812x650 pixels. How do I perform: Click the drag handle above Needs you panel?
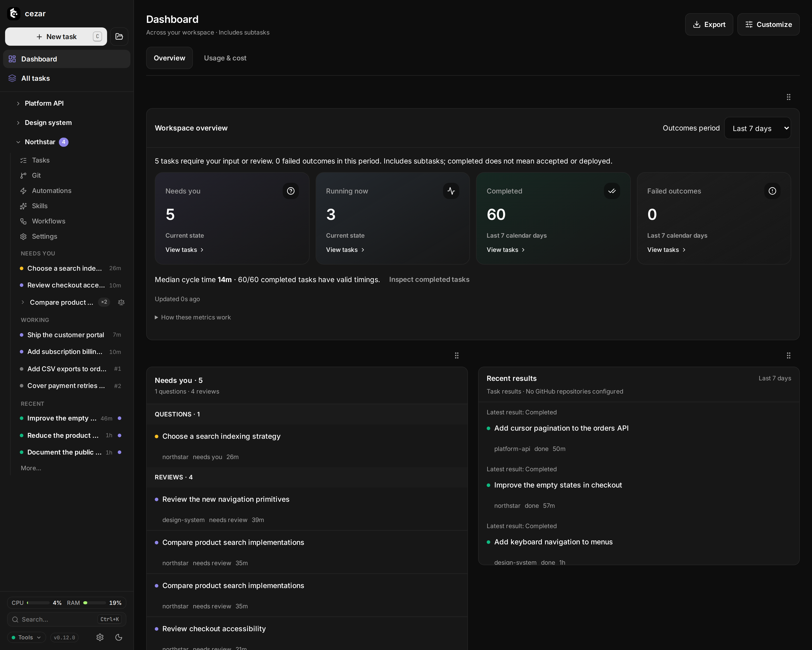tap(457, 355)
